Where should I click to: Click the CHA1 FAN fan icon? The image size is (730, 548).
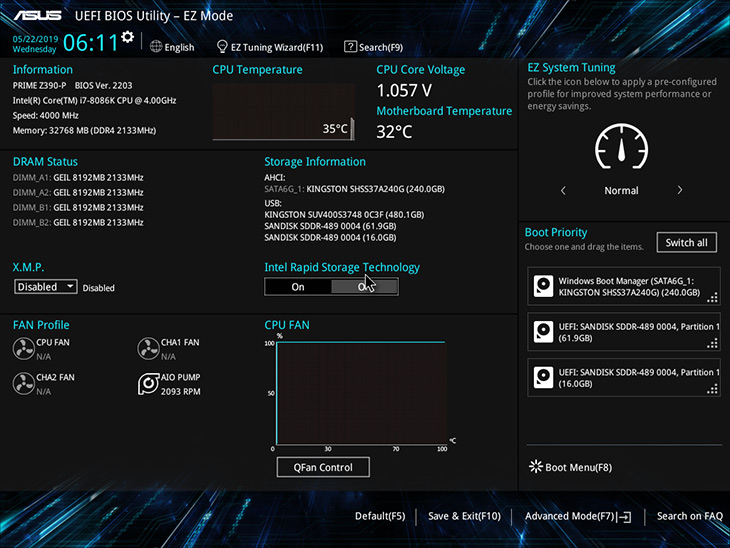click(149, 349)
